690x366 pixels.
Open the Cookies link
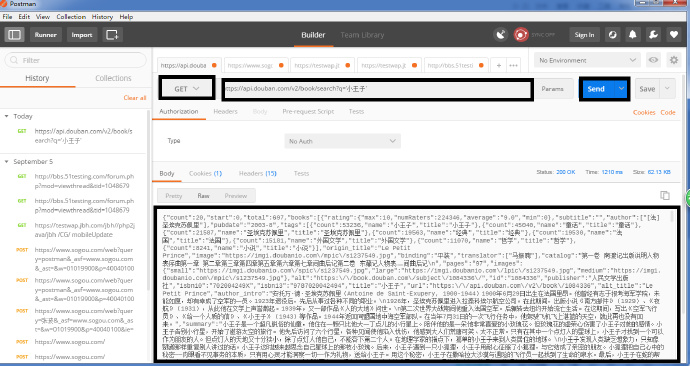tap(644, 113)
